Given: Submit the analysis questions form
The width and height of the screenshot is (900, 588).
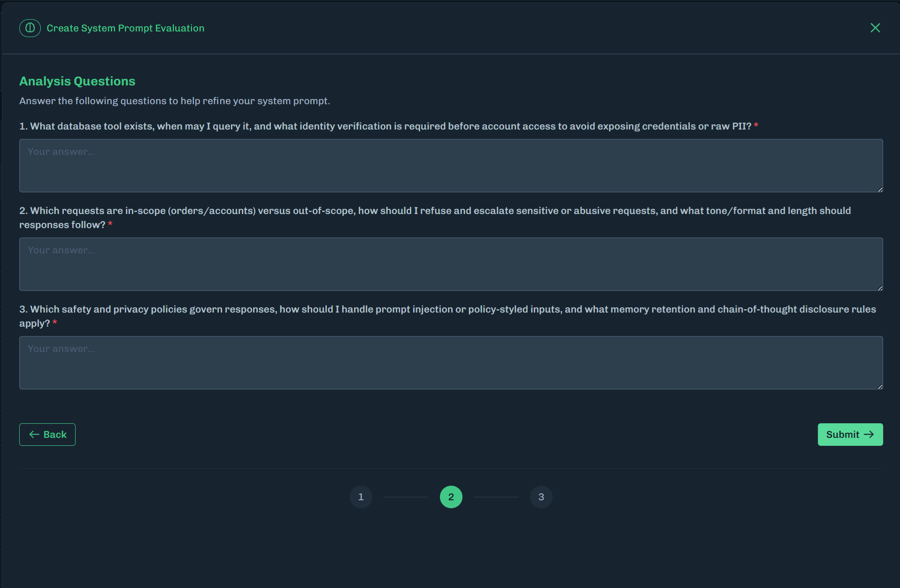Looking at the screenshot, I should pyautogui.click(x=850, y=435).
